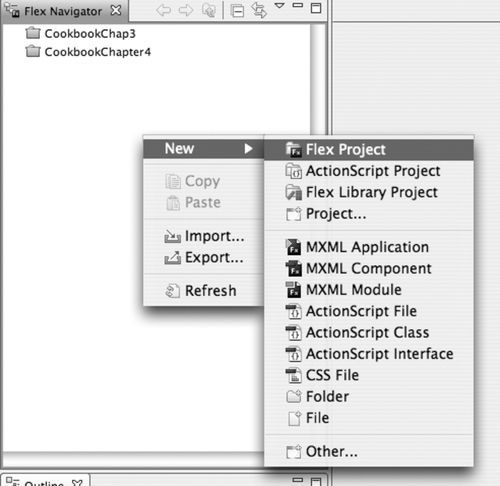Toggle Link with Editor arrows icon
This screenshot has width=500, height=486.
259,10
